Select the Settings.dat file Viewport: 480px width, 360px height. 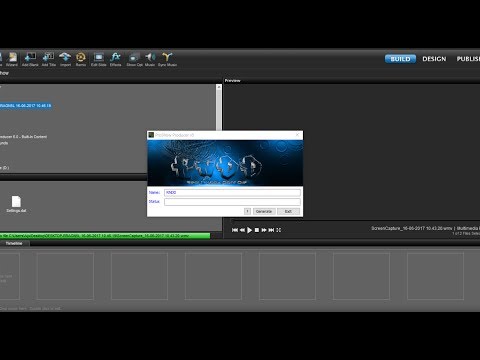[16, 204]
